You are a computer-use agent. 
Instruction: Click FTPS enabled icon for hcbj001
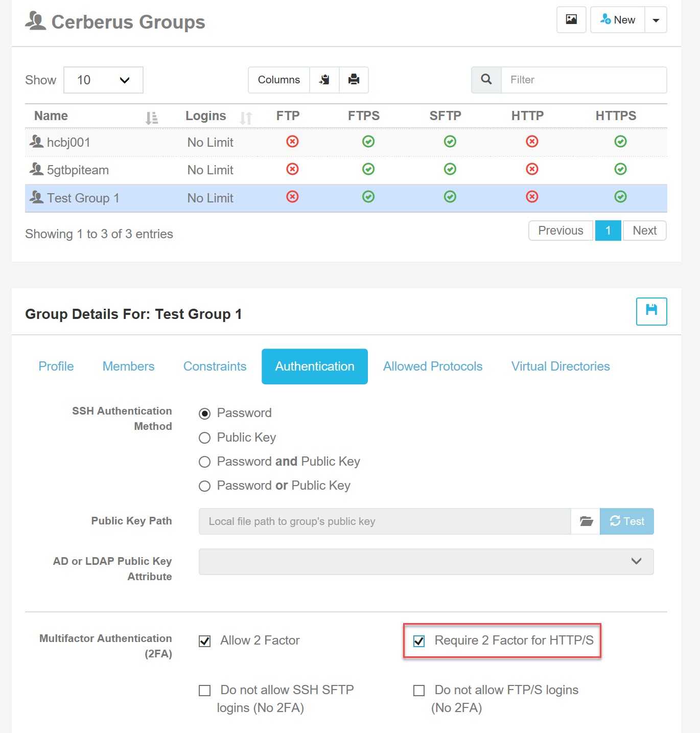pos(368,141)
